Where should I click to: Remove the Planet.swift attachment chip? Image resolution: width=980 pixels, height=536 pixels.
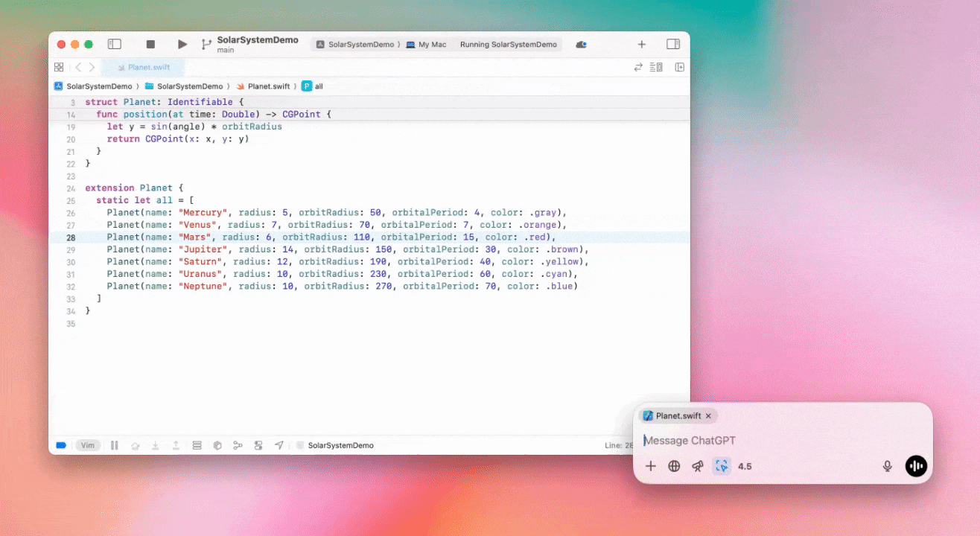pyautogui.click(x=708, y=416)
